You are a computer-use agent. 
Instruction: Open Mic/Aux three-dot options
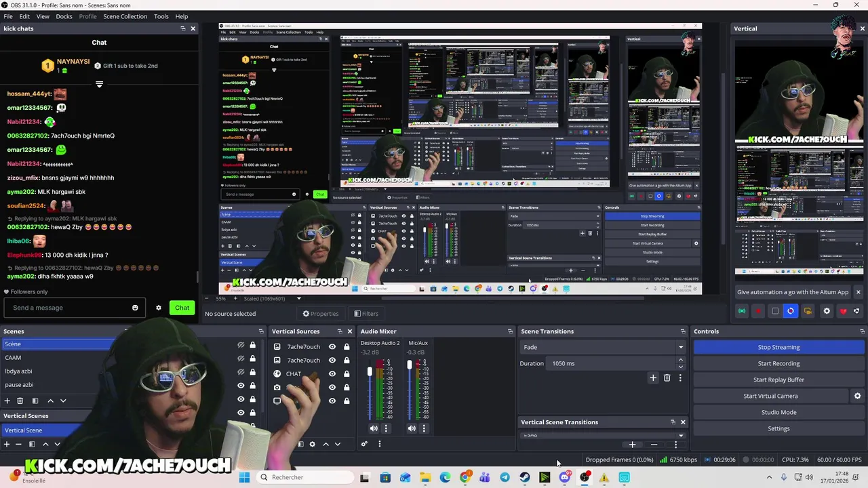pos(424,428)
